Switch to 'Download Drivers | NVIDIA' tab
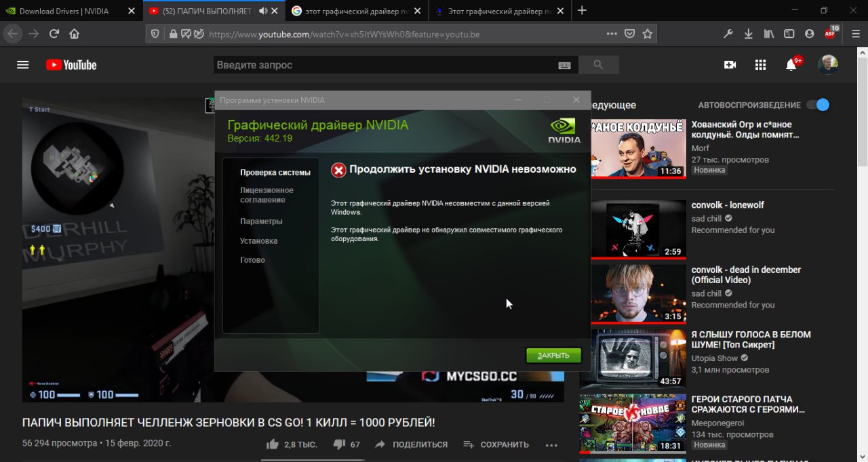 [x=64, y=11]
